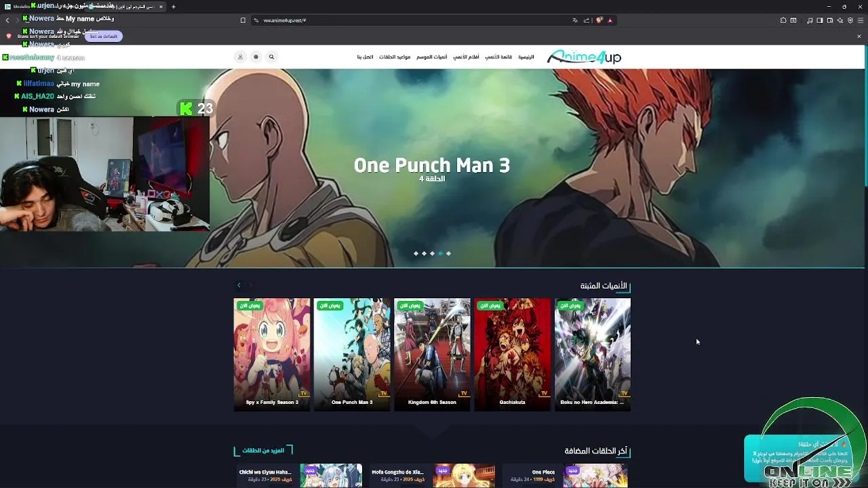Image resolution: width=868 pixels, height=488 pixels.
Task: Open the Mofa Gongzhu de Xia episode title
Action: 397,472
